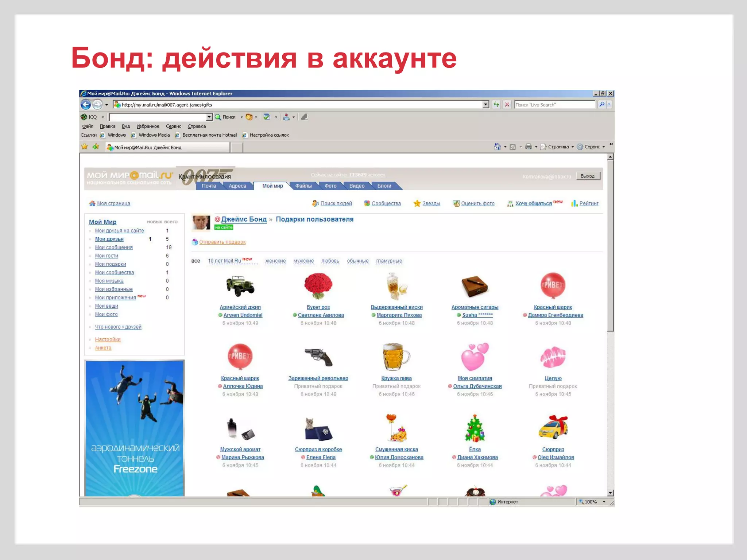Filter gifts by 10 лет Mail.Ru category
The width and height of the screenshot is (747, 560).
(224, 261)
